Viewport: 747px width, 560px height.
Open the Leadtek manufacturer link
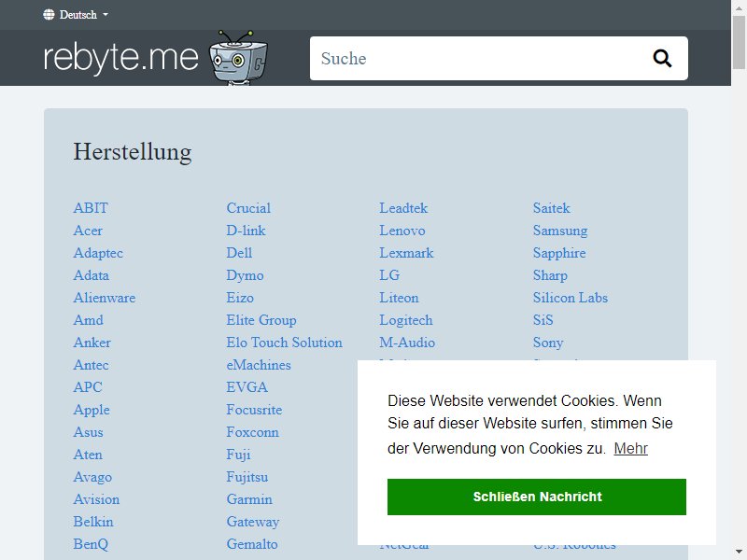(403, 208)
